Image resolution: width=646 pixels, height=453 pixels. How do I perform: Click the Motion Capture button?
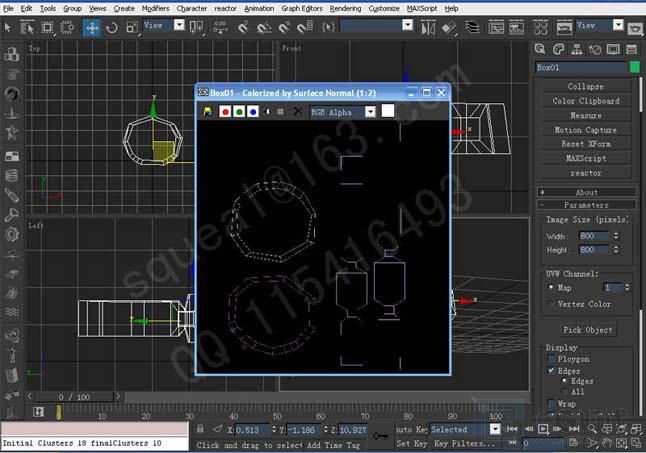(x=585, y=130)
